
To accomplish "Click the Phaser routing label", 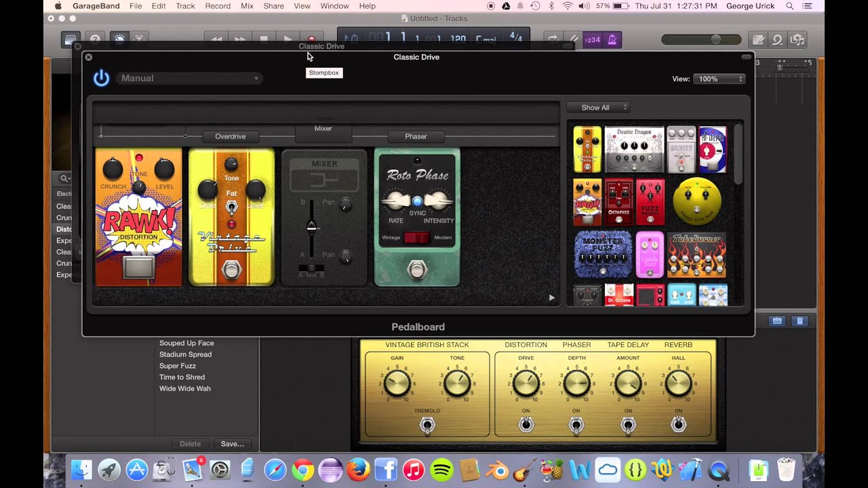I will pyautogui.click(x=416, y=136).
